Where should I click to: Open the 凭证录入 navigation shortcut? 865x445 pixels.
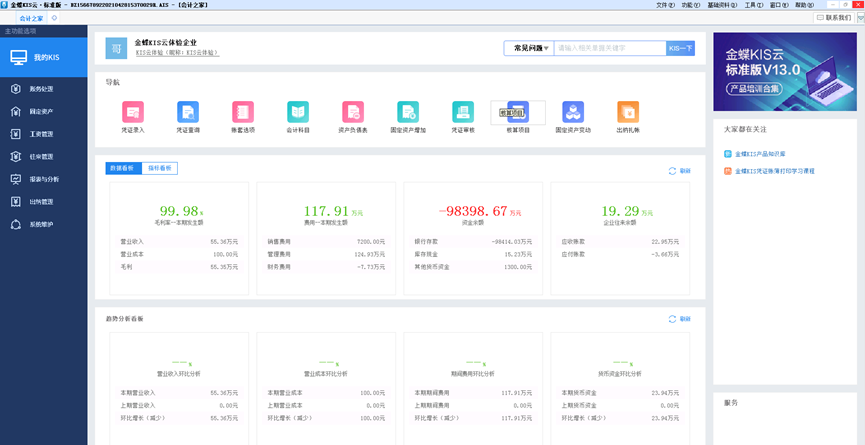[132, 117]
